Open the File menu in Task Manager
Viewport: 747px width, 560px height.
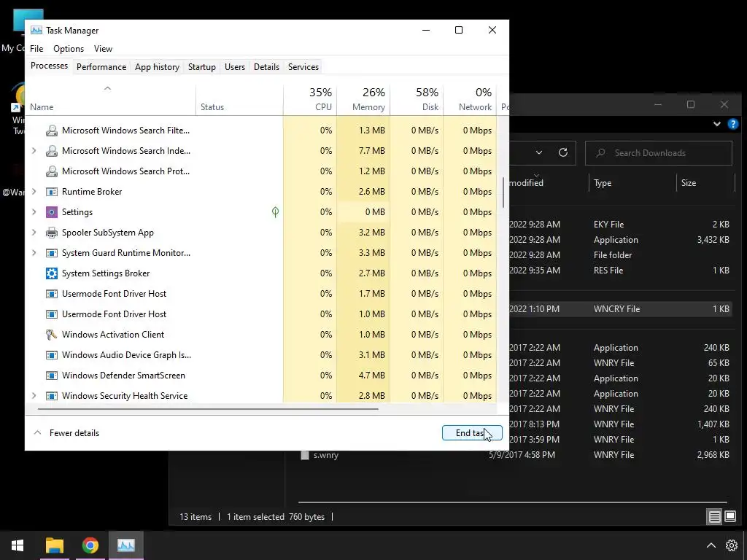pyautogui.click(x=36, y=49)
